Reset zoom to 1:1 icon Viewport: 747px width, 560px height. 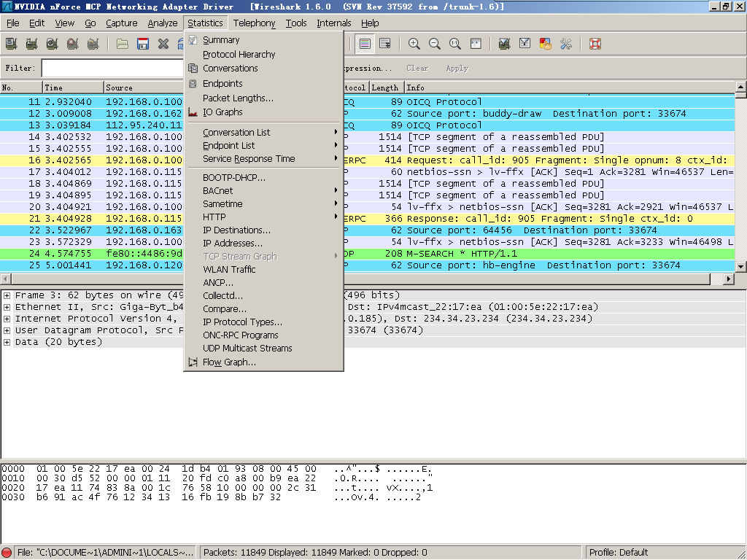[x=455, y=44]
